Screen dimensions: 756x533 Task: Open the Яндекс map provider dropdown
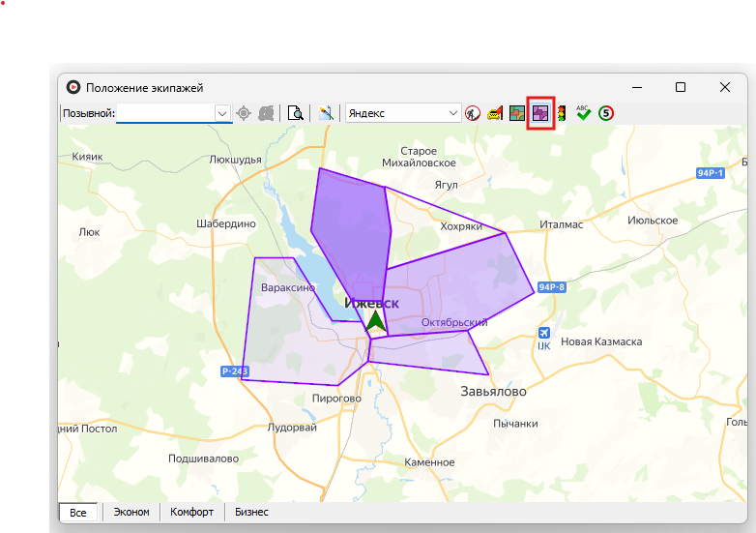[452, 113]
